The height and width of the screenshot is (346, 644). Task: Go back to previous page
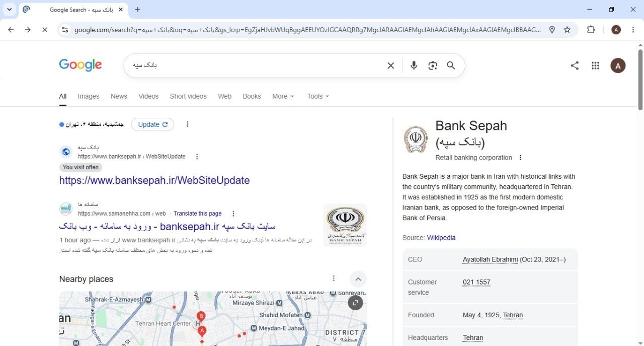click(x=11, y=30)
